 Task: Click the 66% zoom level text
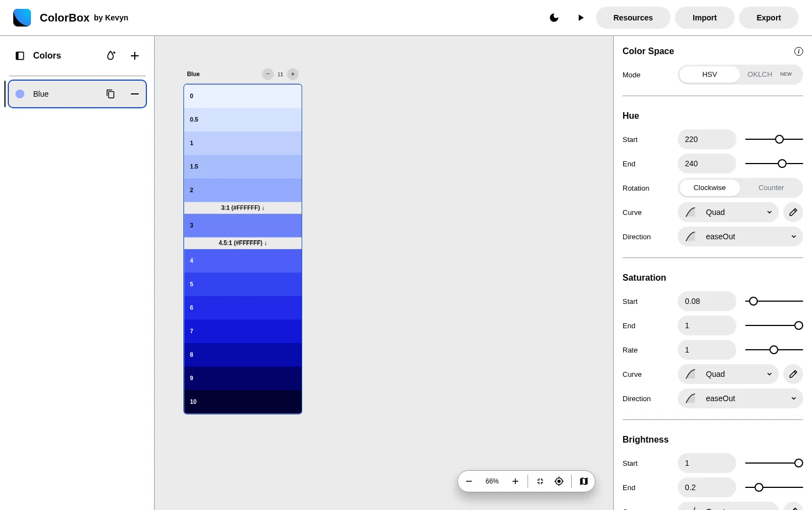(492, 481)
